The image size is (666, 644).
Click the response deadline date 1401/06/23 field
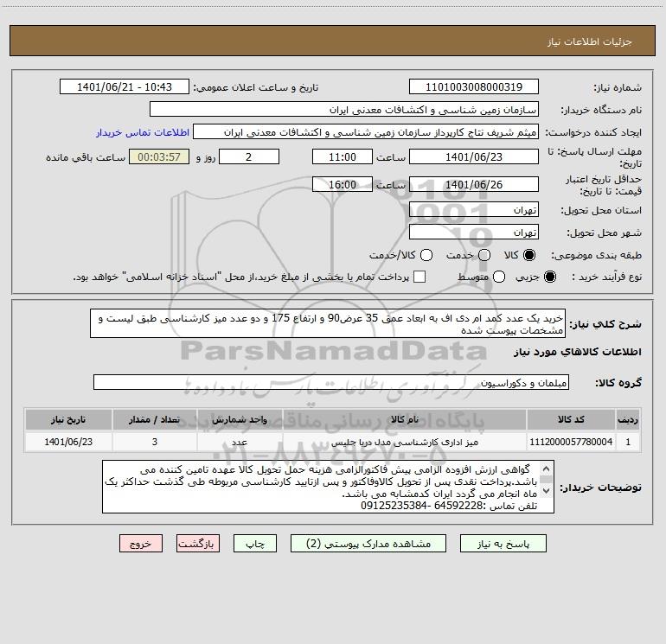click(x=474, y=156)
